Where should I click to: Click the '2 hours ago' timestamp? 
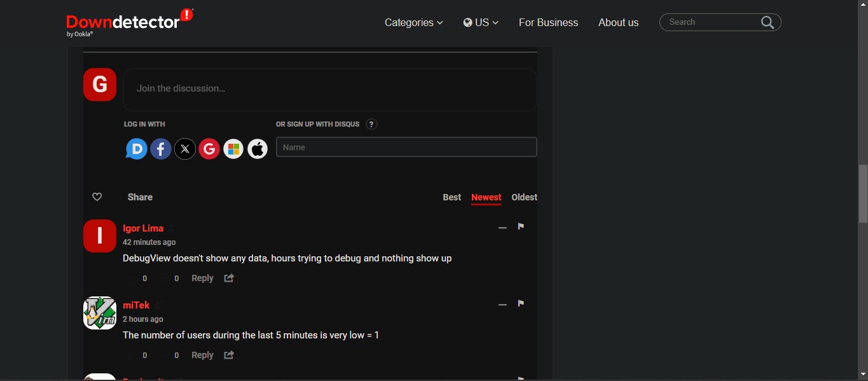coord(143,319)
